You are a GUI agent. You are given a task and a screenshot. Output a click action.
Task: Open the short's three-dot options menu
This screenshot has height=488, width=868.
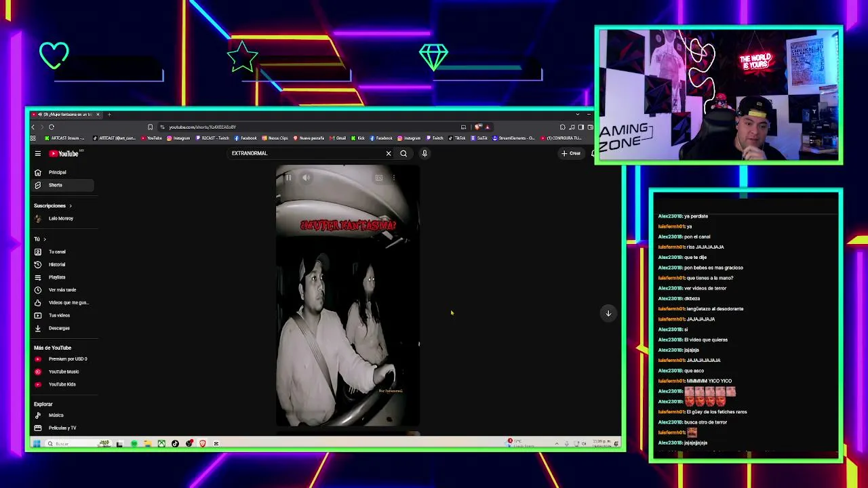[394, 178]
